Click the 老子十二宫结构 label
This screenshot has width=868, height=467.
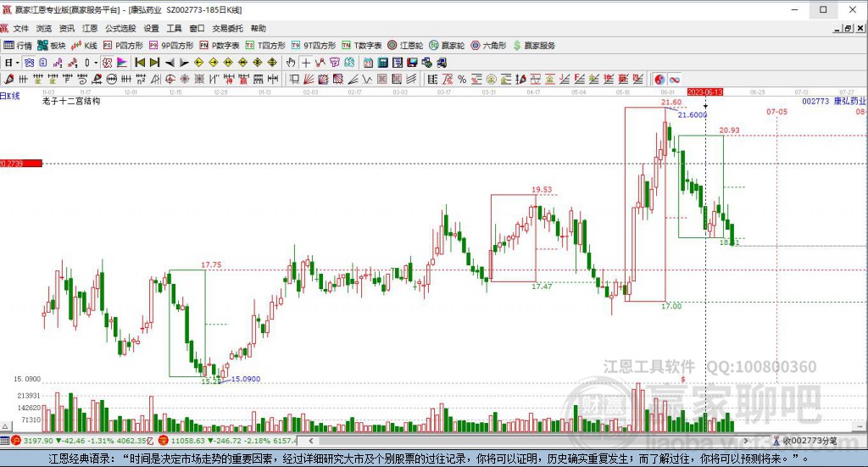tap(71, 101)
